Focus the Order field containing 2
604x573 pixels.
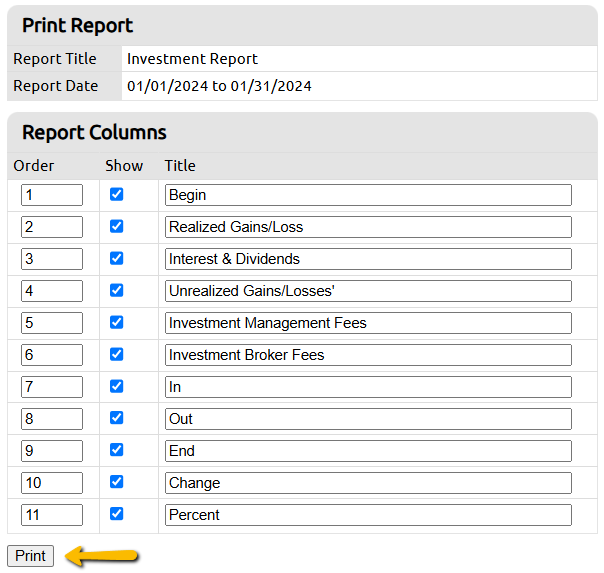[x=52, y=227]
